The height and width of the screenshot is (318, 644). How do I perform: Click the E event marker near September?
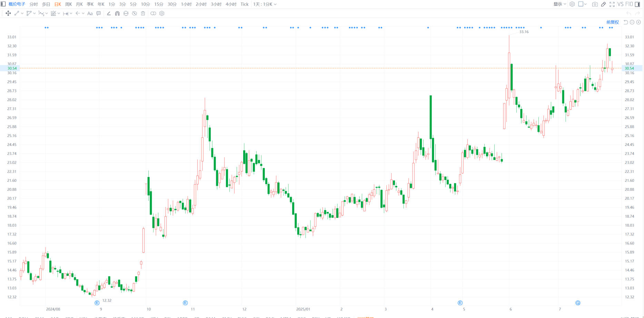pos(97,303)
